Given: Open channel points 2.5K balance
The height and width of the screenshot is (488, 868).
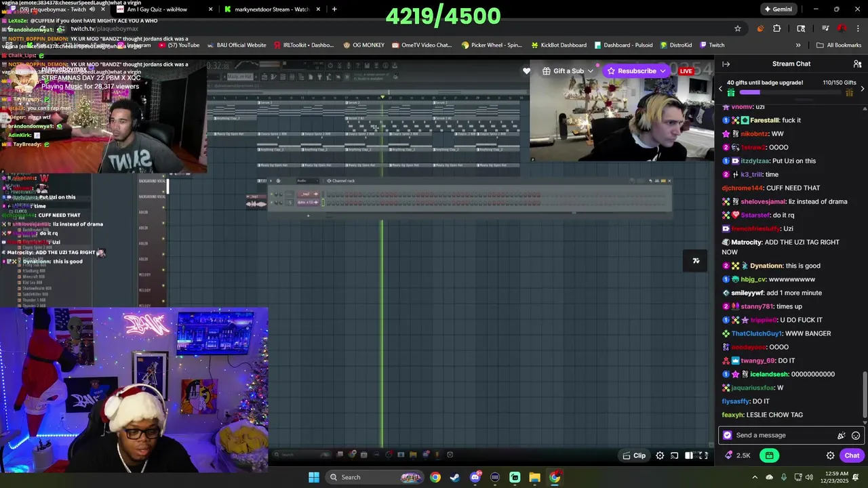Looking at the screenshot, I should tap(738, 455).
